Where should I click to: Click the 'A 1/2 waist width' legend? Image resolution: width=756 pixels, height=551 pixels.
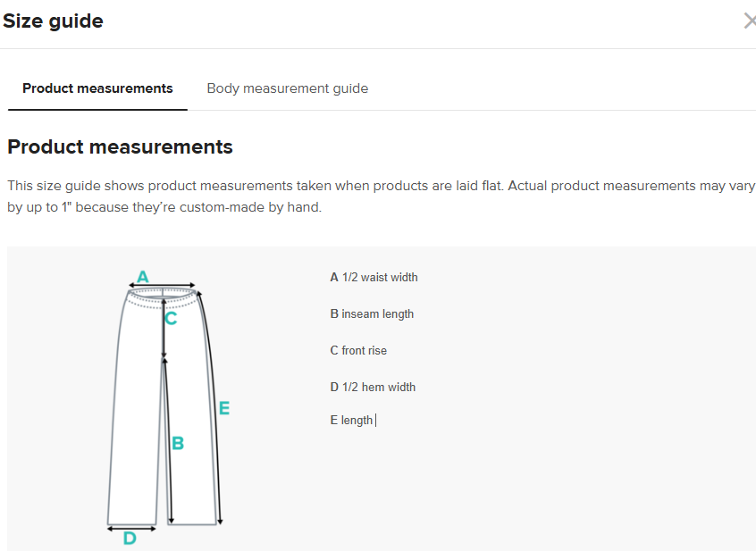(374, 277)
